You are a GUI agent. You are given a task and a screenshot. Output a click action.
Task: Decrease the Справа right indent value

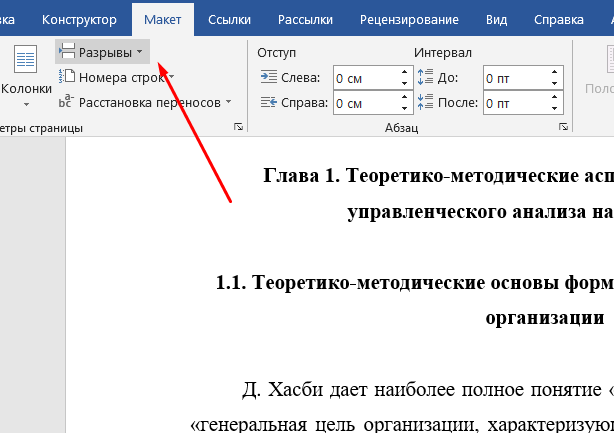pyautogui.click(x=405, y=108)
